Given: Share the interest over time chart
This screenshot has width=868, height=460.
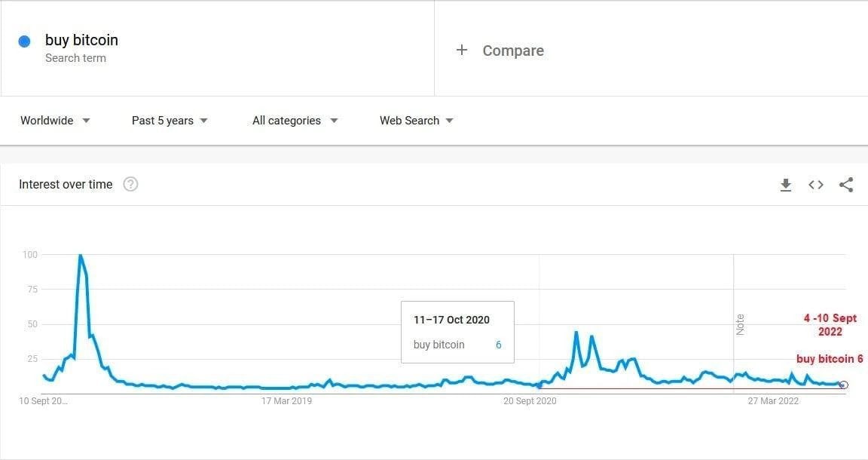Looking at the screenshot, I should (846, 185).
